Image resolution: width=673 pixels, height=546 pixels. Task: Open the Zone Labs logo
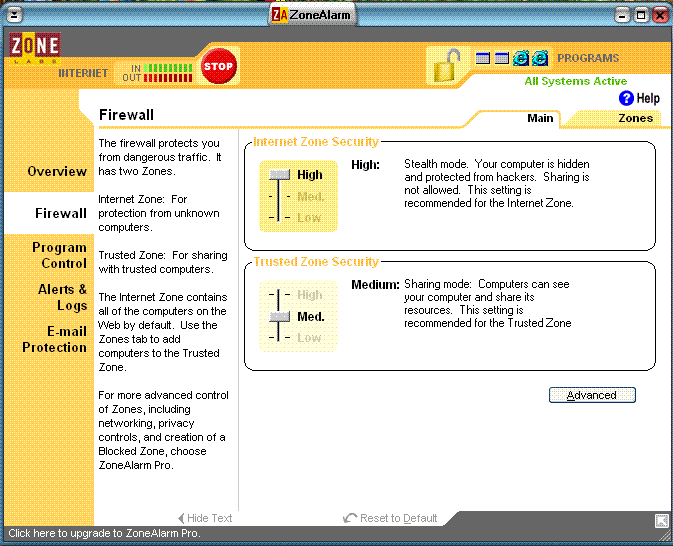point(35,48)
